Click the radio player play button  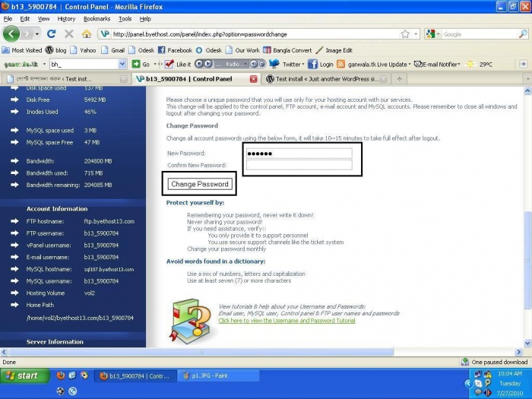click(x=208, y=64)
